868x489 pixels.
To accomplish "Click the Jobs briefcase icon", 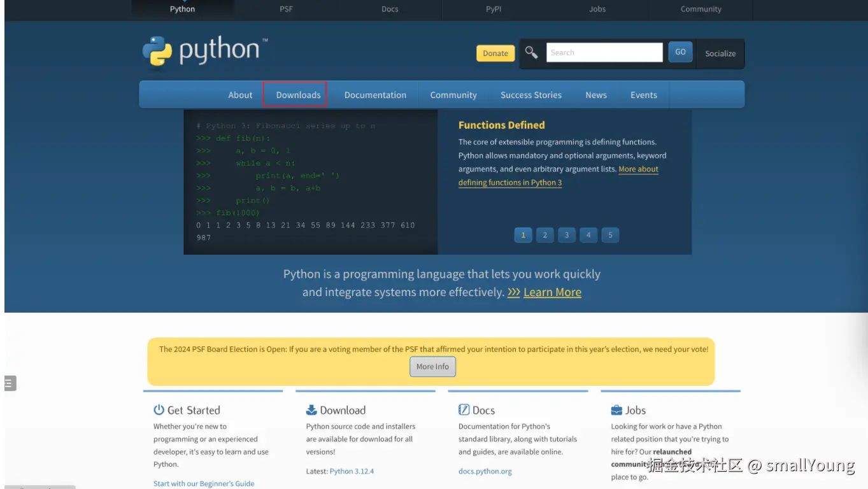I will [616, 410].
